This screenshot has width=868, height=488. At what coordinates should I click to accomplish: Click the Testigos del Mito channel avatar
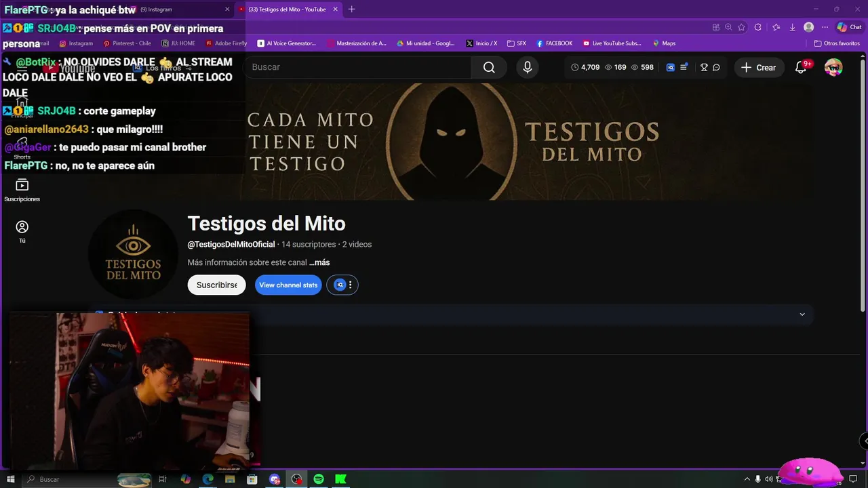(x=133, y=255)
